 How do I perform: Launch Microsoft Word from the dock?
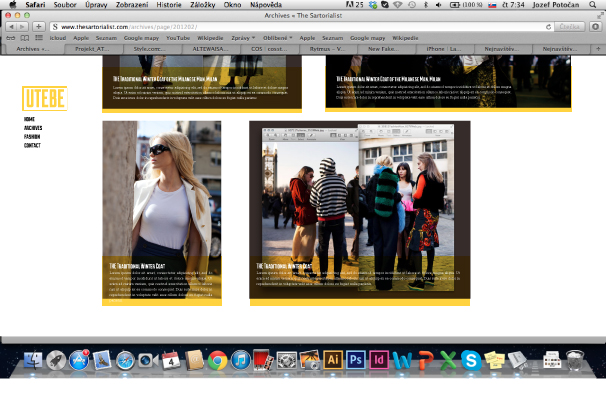pyautogui.click(x=402, y=360)
